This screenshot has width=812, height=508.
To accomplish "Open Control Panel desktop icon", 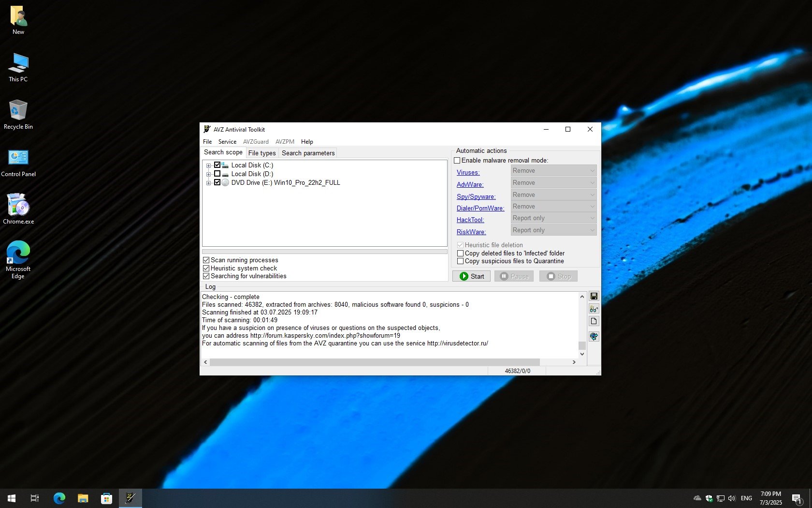I will (x=18, y=163).
